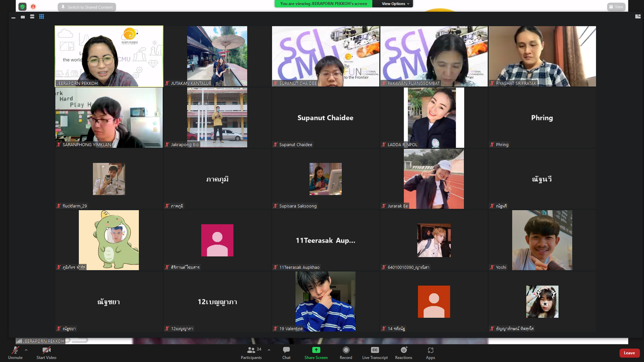644x362 pixels.
Task: Leave the meeting
Action: pos(629,353)
